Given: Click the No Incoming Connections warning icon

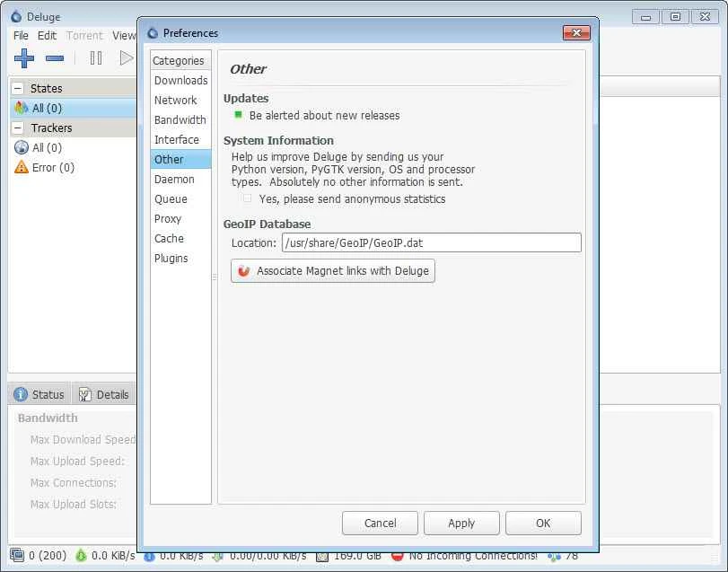Looking at the screenshot, I should (397, 556).
